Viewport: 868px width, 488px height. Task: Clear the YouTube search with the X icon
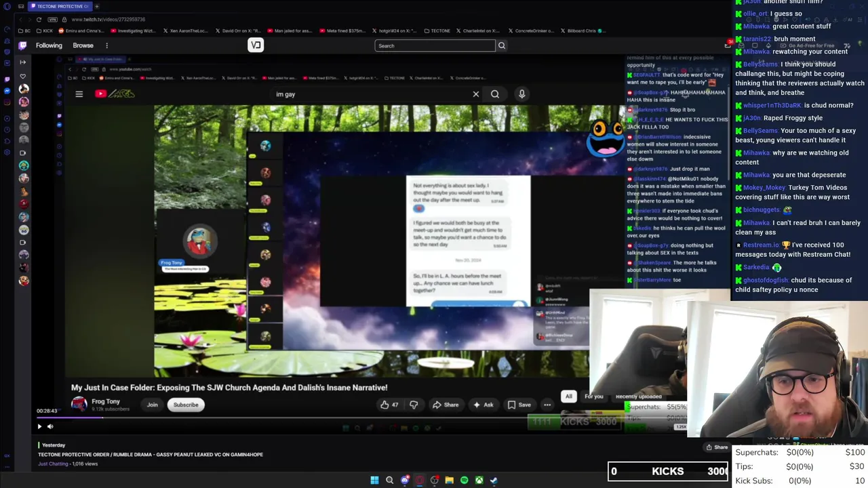point(476,94)
